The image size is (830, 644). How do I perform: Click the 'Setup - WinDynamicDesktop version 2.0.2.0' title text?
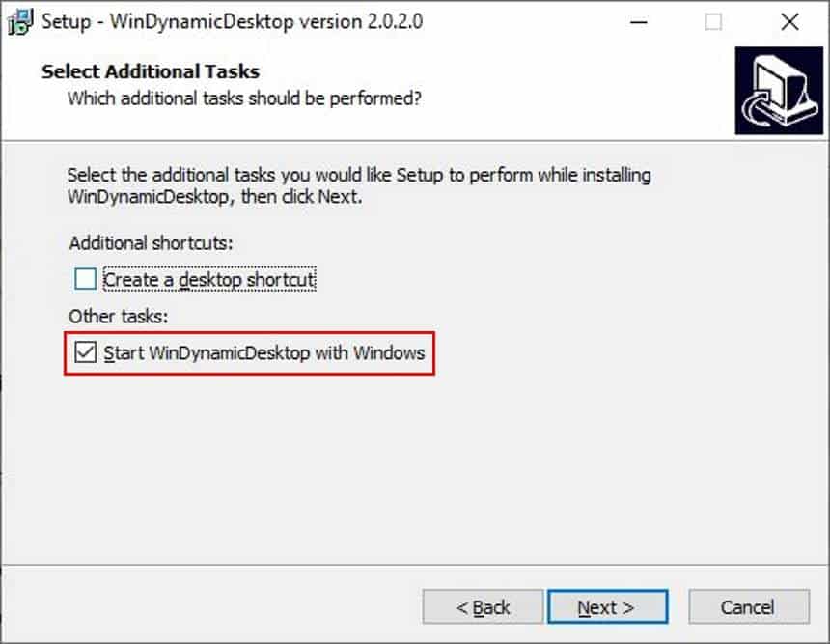[x=232, y=22]
